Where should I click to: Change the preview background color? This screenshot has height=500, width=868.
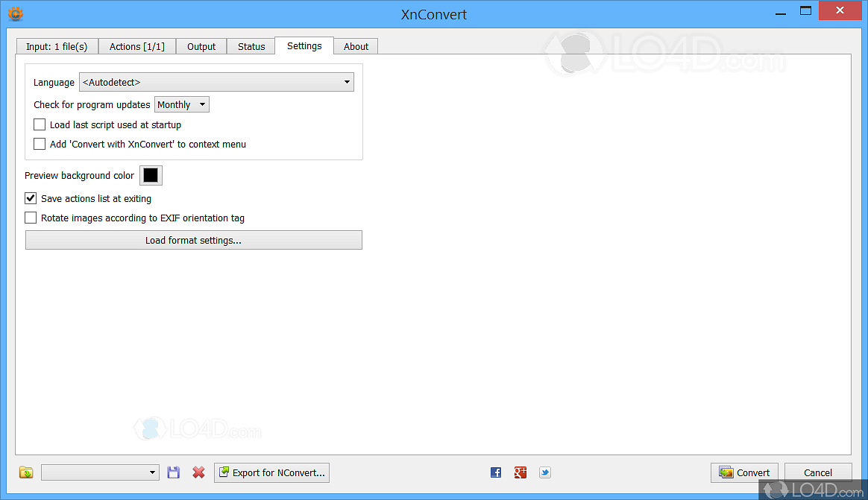click(x=151, y=174)
